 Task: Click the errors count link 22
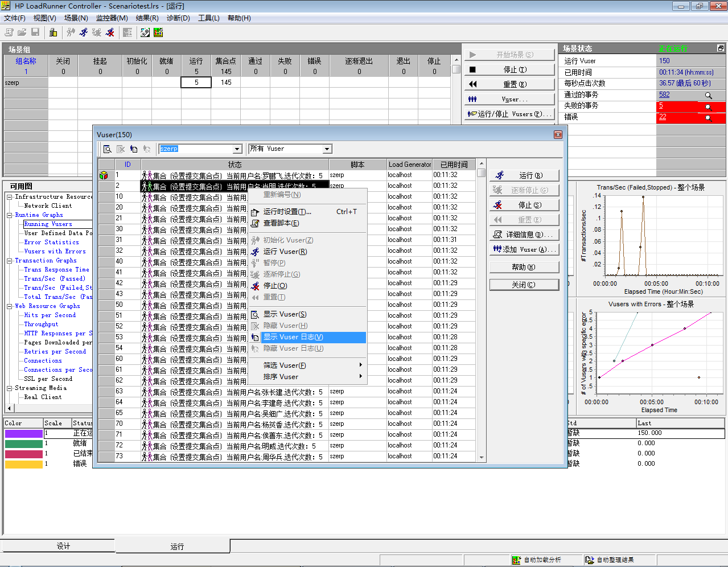[663, 117]
